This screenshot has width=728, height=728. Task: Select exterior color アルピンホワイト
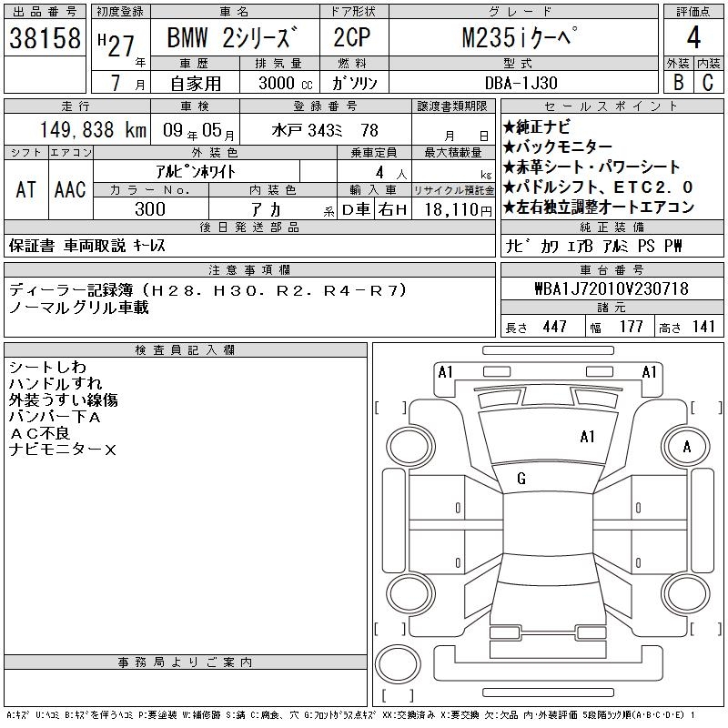click(196, 172)
